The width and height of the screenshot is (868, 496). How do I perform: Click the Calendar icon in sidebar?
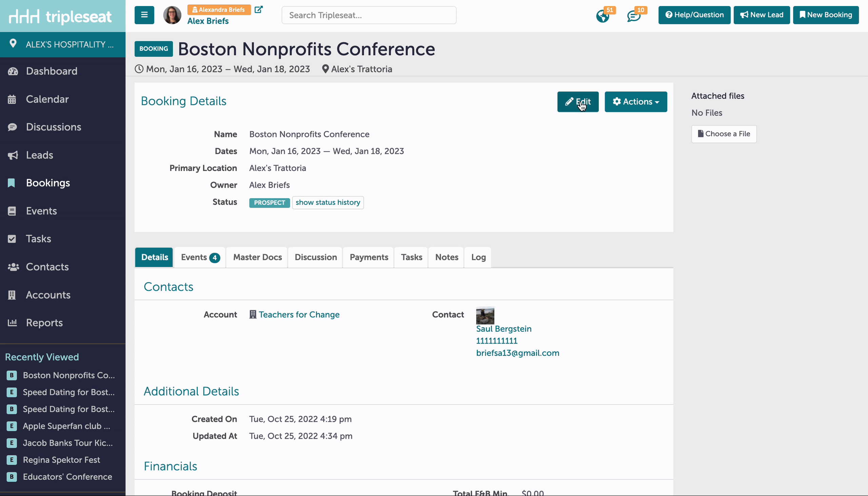[12, 99]
